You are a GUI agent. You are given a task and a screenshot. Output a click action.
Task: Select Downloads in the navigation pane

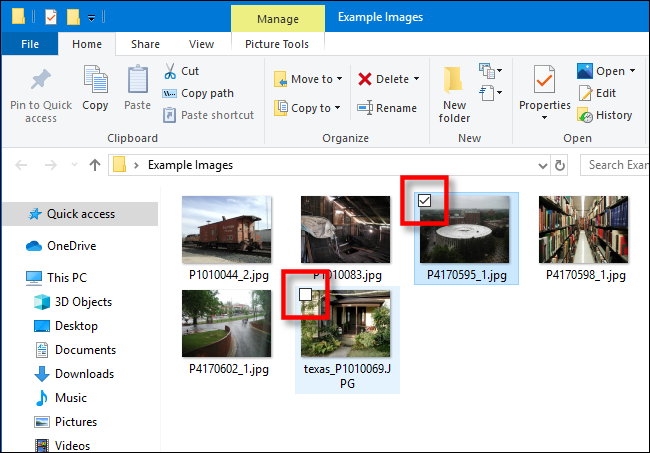coord(83,373)
